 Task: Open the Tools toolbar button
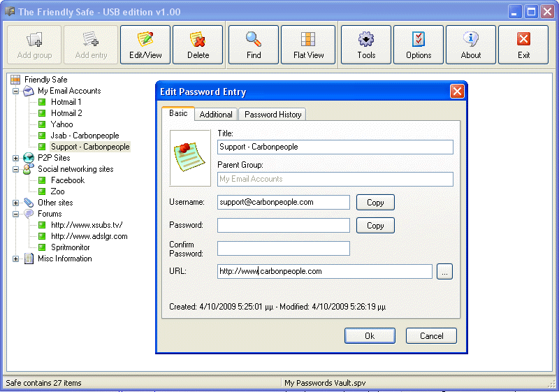coord(366,45)
